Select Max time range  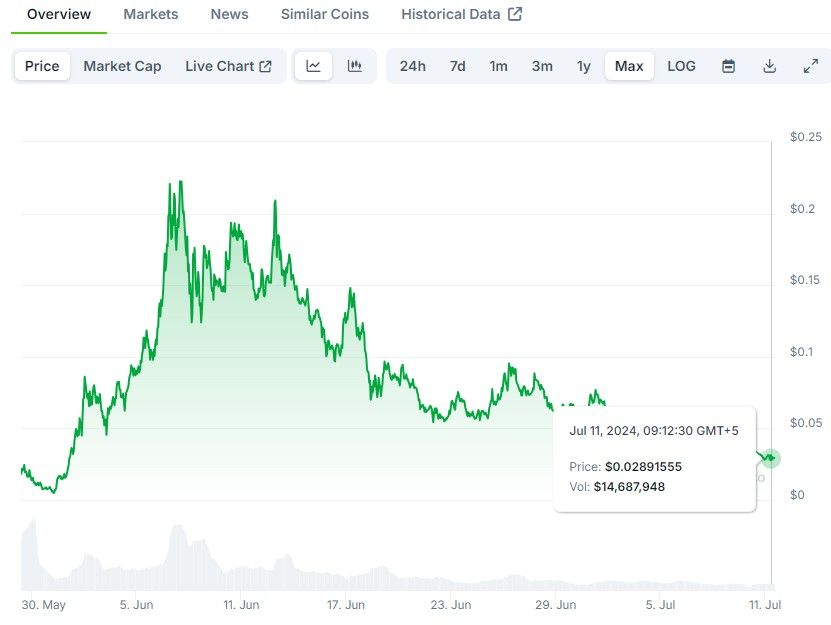629,66
